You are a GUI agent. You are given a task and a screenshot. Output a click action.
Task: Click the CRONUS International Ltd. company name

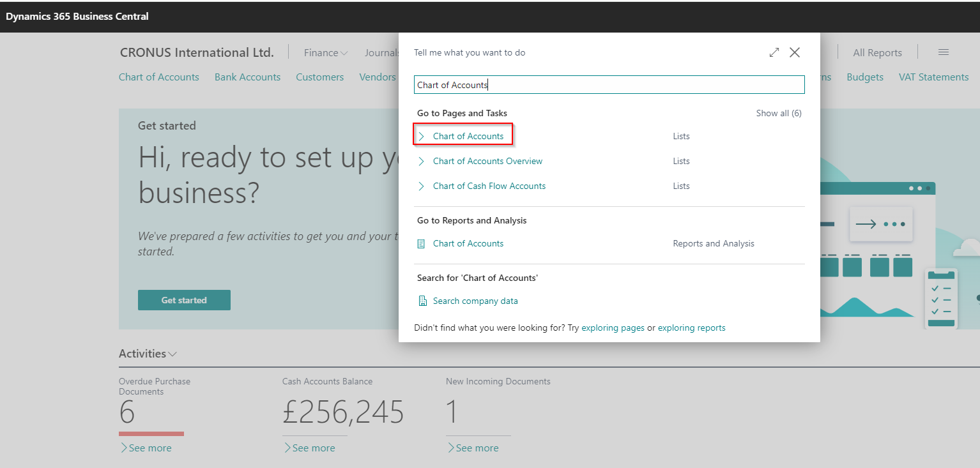click(x=197, y=53)
